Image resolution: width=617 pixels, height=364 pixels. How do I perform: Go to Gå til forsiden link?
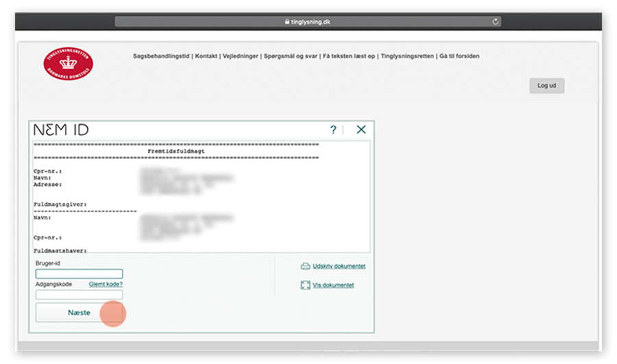pos(459,56)
